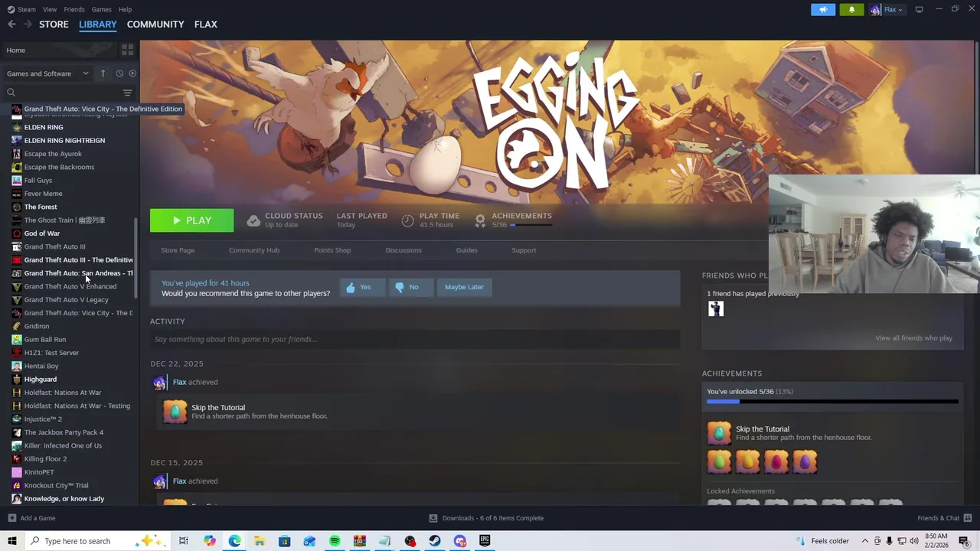980x551 pixels.
Task: Select The Forest in game list
Action: point(41,207)
